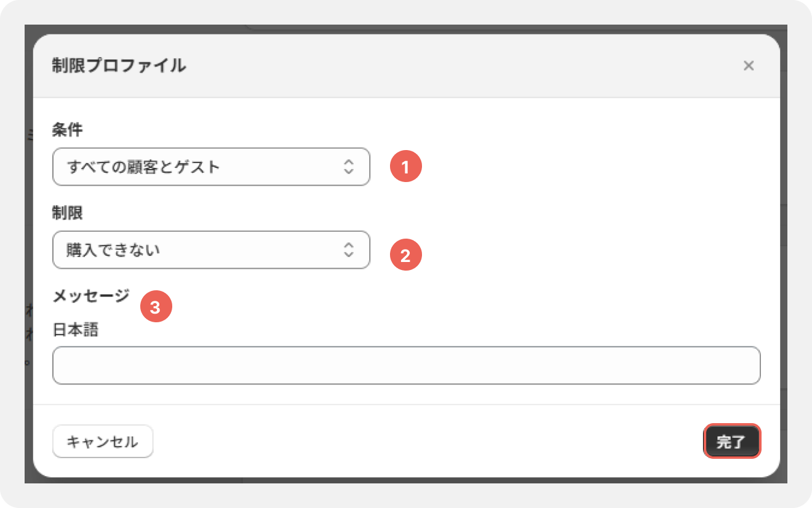Click the 制限プロファイル dialog title
812x508 pixels.
pyautogui.click(x=119, y=66)
